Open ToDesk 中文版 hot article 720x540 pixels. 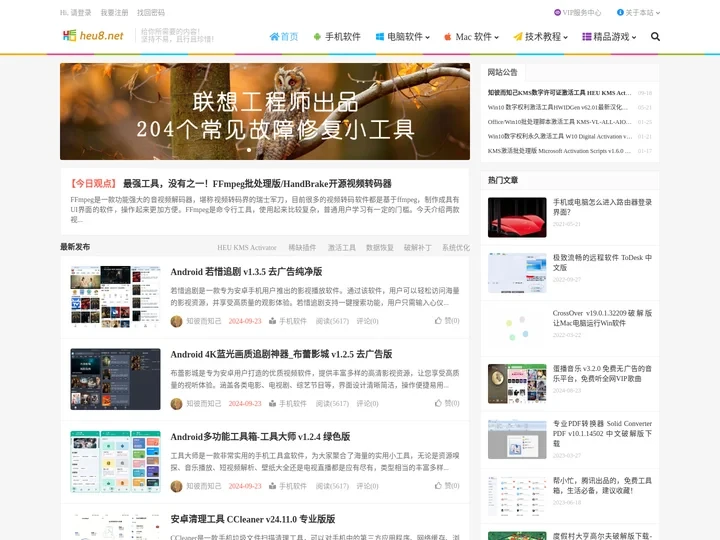pyautogui.click(x=602, y=263)
